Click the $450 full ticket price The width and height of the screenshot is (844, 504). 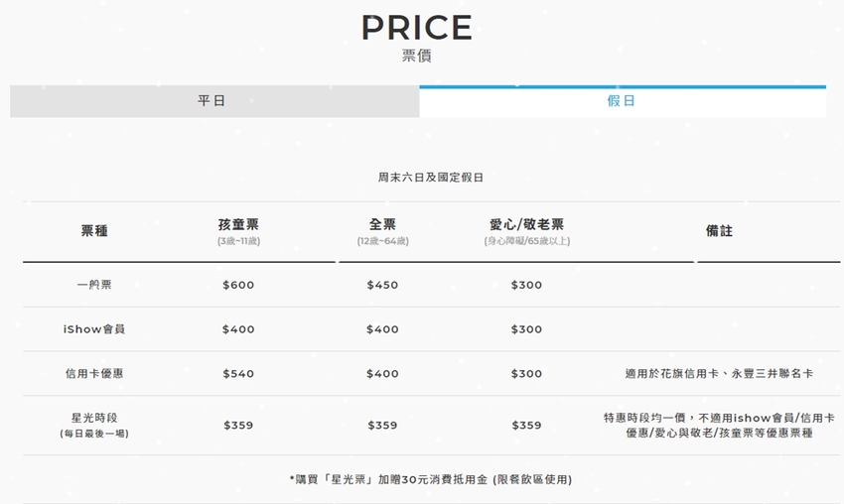382,285
